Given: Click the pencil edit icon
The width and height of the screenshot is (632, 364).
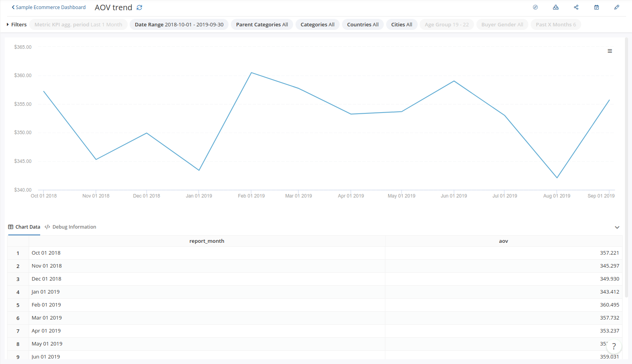Looking at the screenshot, I should click(617, 7).
